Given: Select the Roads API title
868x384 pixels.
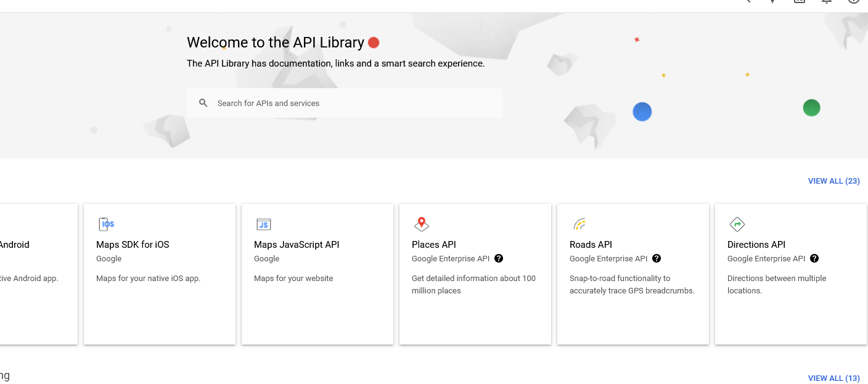Looking at the screenshot, I should point(591,245).
